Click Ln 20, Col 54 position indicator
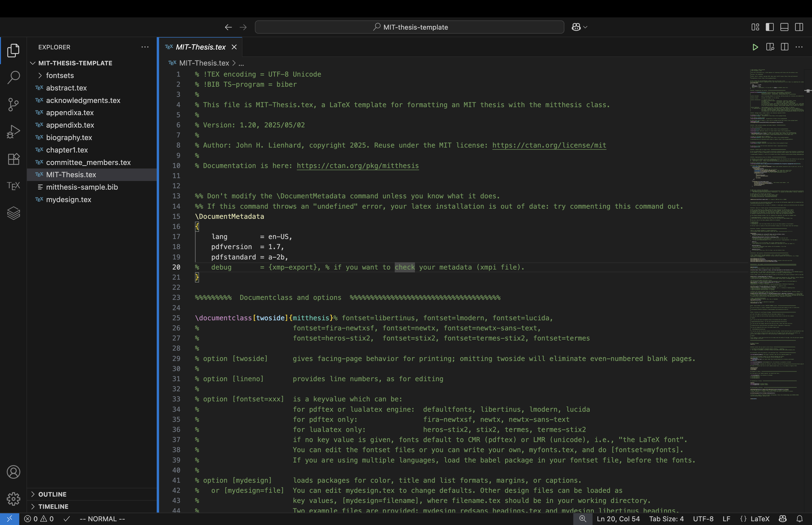 [x=618, y=519]
